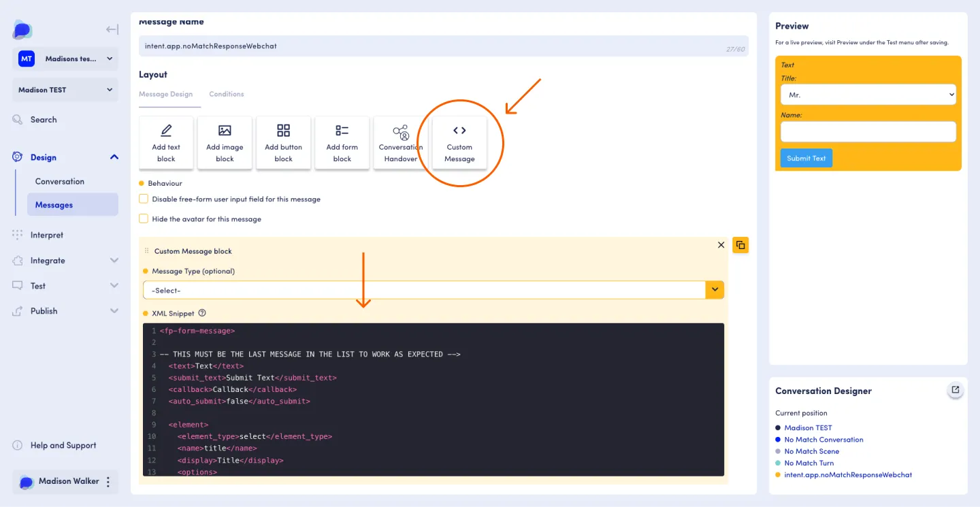The image size is (980, 507).
Task: Add a Custom Message block
Action: [x=459, y=143]
